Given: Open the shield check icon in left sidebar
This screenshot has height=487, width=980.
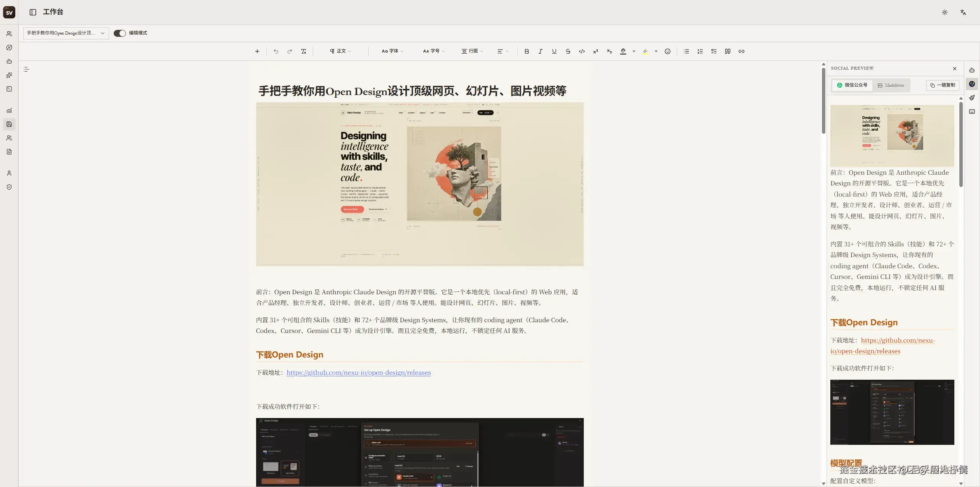Looking at the screenshot, I should [x=9, y=187].
